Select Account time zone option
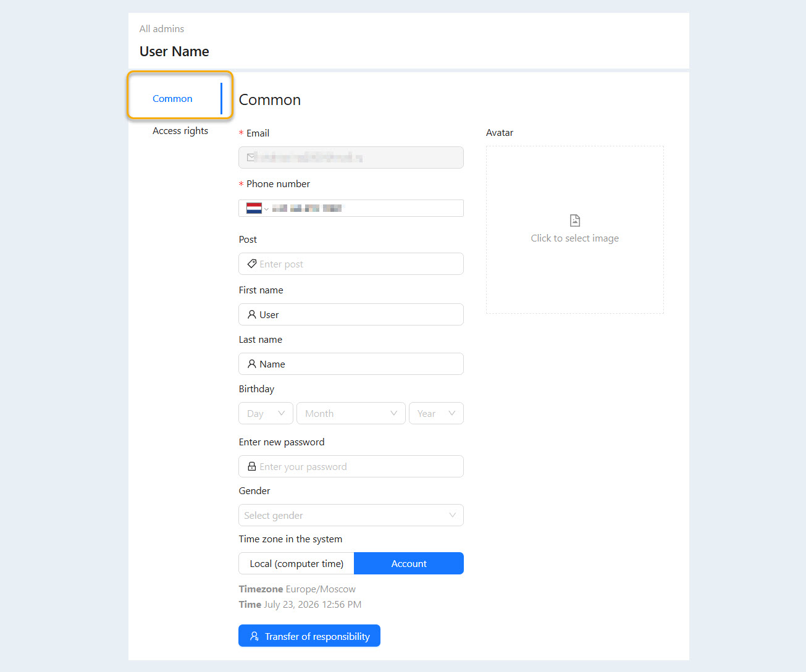The height and width of the screenshot is (672, 806). (409, 563)
